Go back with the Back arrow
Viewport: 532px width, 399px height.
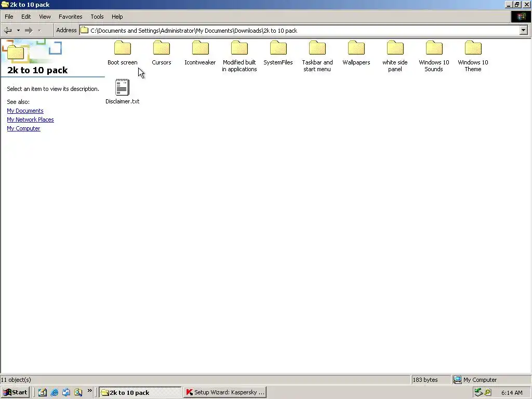tap(8, 31)
